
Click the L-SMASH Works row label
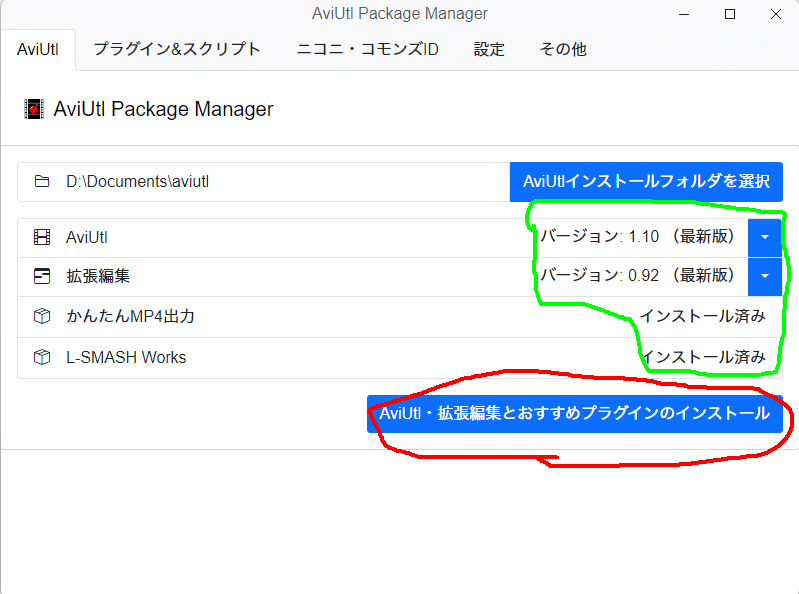[126, 357]
